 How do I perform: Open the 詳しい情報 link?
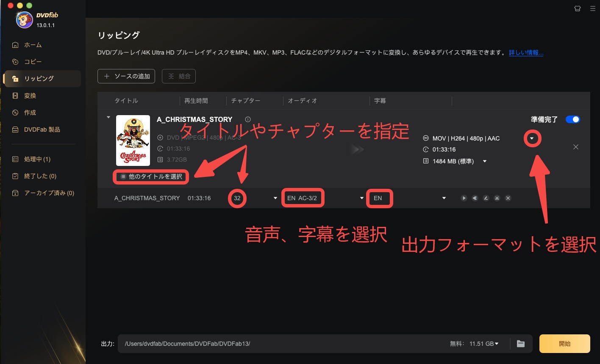pos(526,52)
